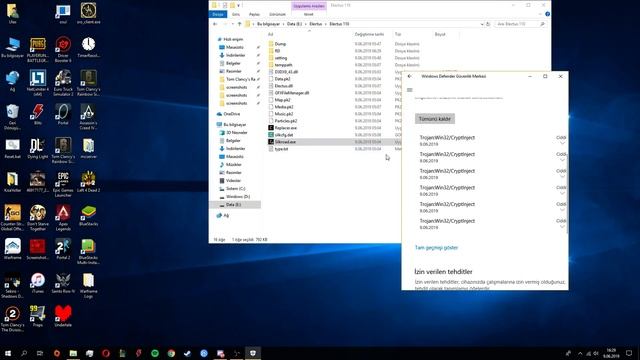Open recent locations dropdown in Explorer
Screen dimensions: 640x360
click(x=233, y=24)
